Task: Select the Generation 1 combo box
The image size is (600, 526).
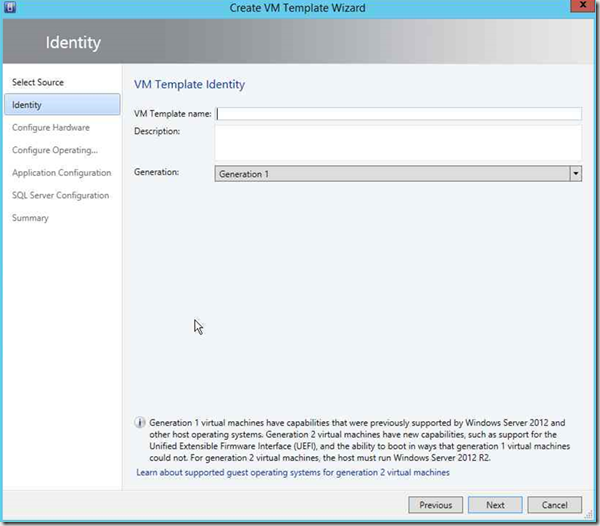Action: (391, 174)
